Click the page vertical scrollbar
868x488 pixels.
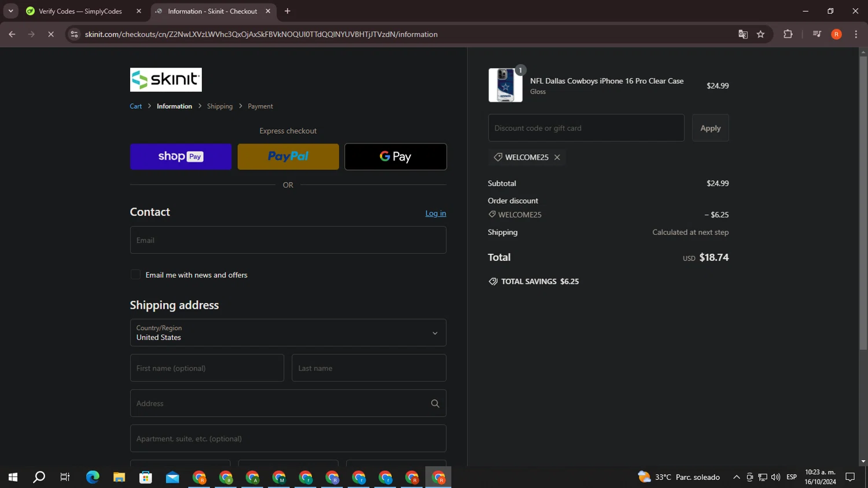pyautogui.click(x=863, y=202)
